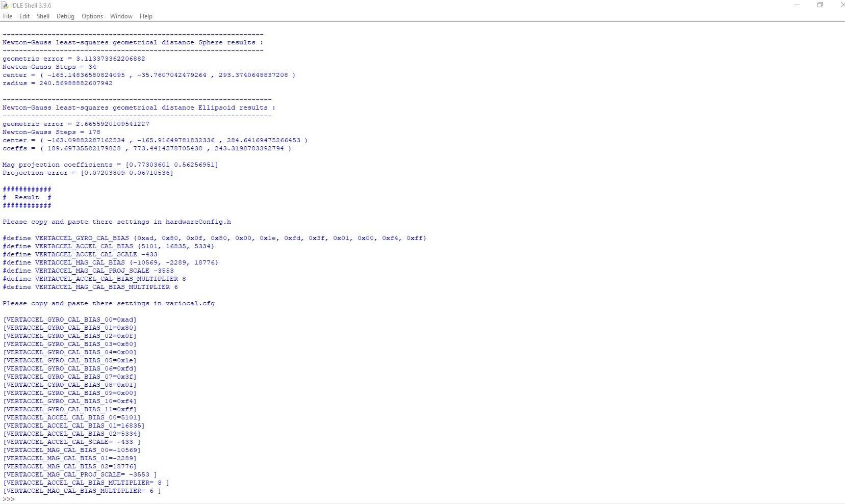
Task: Open the Window menu
Action: [121, 16]
